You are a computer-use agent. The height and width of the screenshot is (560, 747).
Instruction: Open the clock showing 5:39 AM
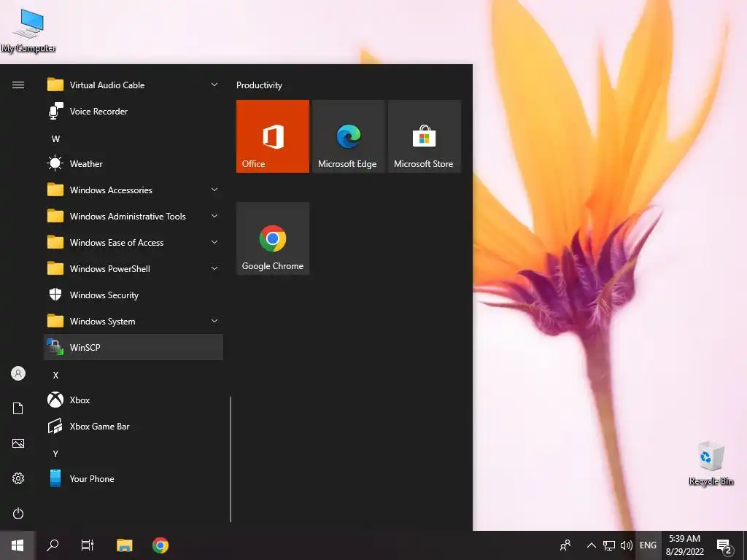point(684,545)
